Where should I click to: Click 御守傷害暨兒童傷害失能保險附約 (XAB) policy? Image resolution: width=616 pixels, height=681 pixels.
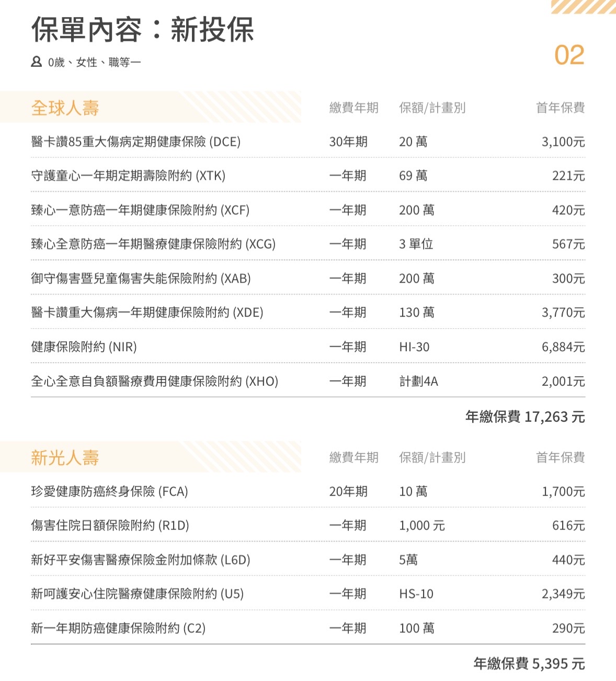[x=141, y=279]
